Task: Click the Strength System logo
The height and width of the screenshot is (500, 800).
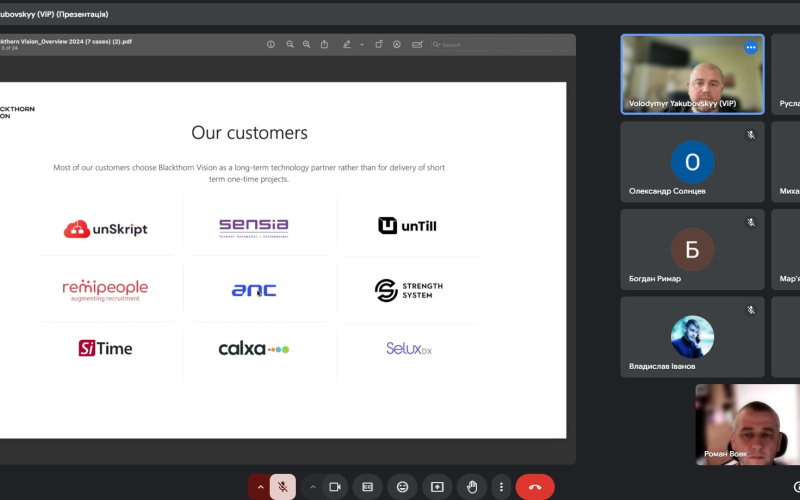Action: (x=409, y=290)
